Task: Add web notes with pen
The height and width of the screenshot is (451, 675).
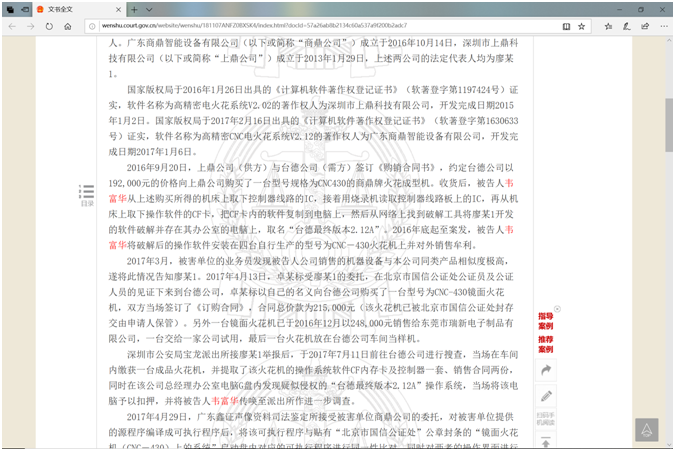Action: point(627,26)
